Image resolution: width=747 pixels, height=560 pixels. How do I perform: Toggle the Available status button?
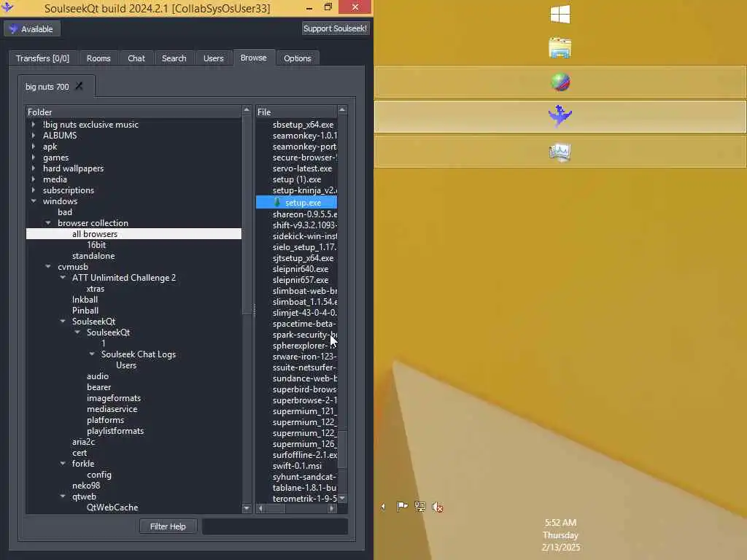[x=32, y=29]
